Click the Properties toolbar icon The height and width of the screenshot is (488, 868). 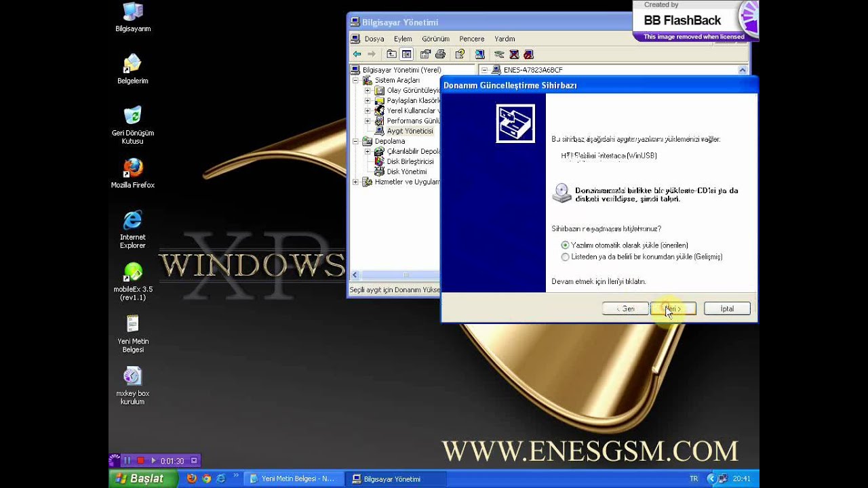(425, 54)
